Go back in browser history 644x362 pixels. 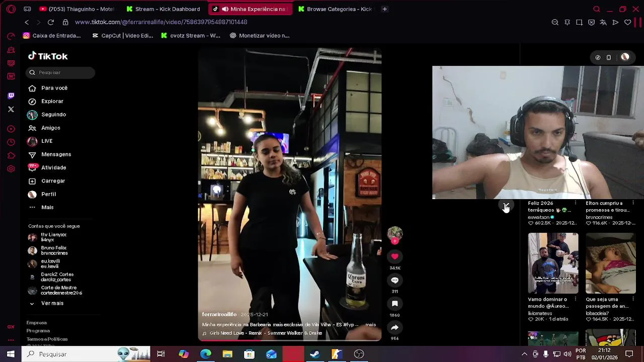pos(27,22)
